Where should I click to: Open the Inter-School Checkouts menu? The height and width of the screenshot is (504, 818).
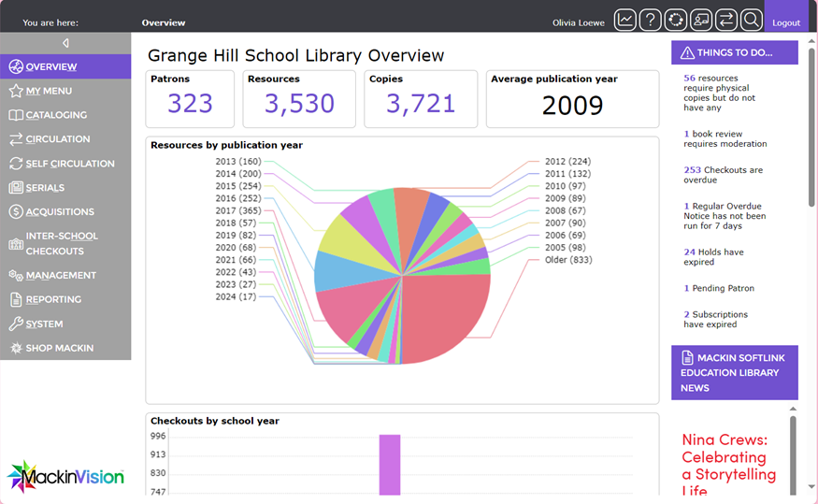[x=65, y=244]
